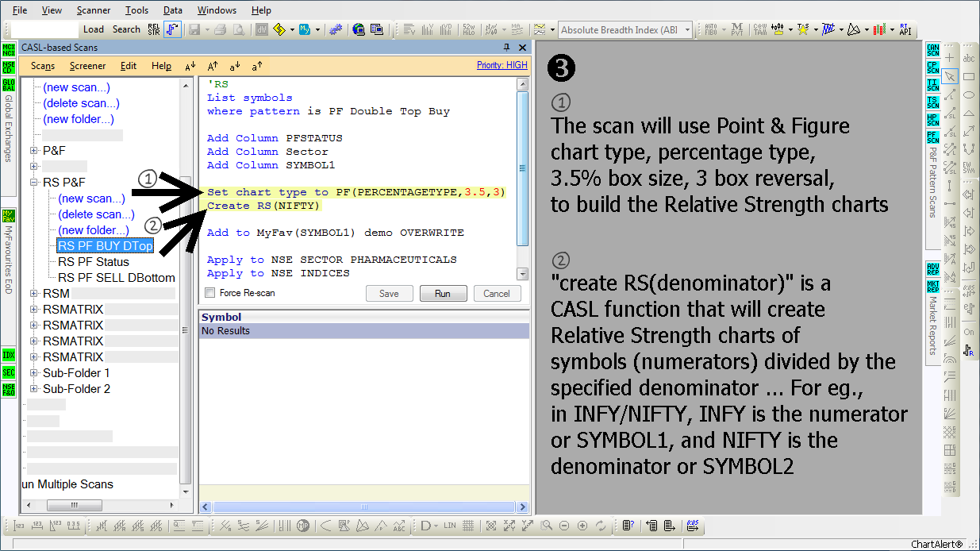Collapse the RS P&F folder
Image resolution: width=980 pixels, height=551 pixels.
[x=34, y=183]
